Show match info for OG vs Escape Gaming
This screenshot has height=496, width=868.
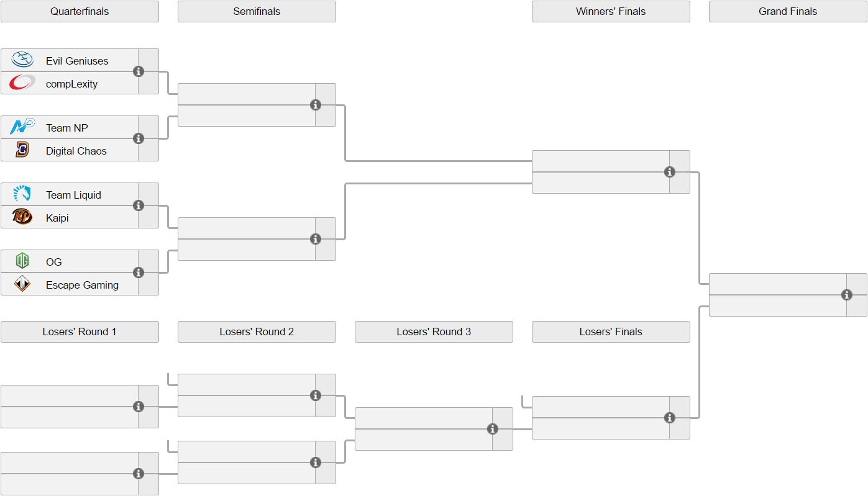139,273
